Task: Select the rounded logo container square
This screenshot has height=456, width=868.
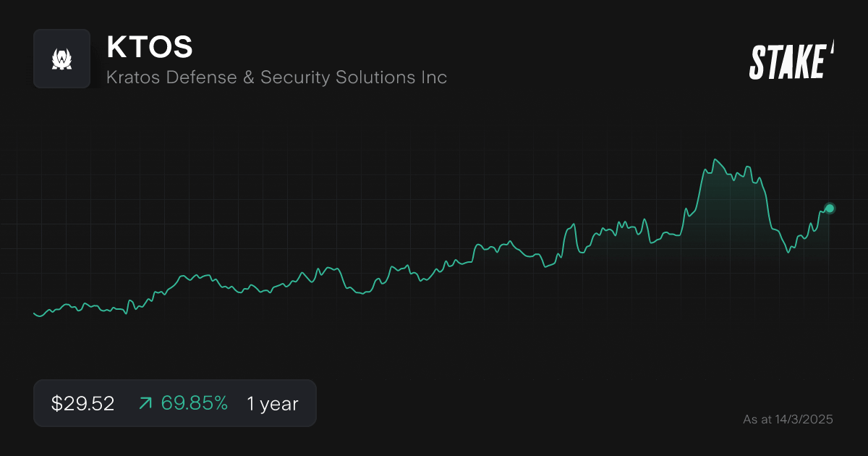Action: [61, 58]
